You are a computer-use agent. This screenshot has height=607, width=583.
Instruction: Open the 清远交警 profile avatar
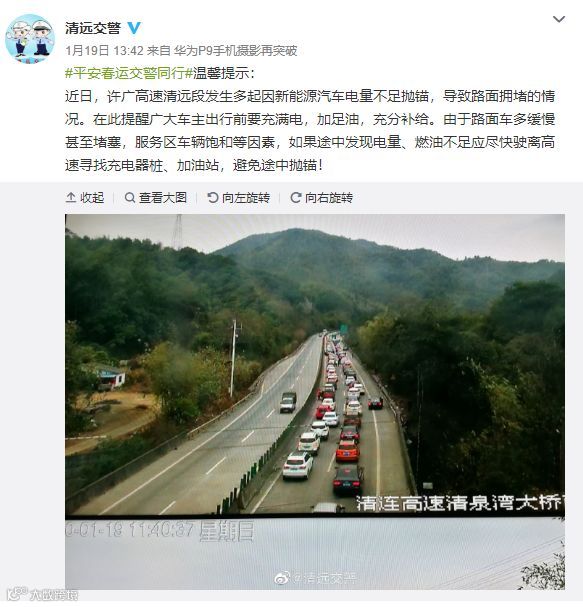tap(30, 39)
